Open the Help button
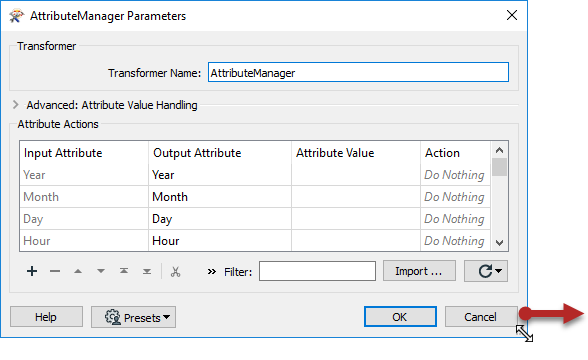This screenshot has height=360, width=588. point(46,317)
